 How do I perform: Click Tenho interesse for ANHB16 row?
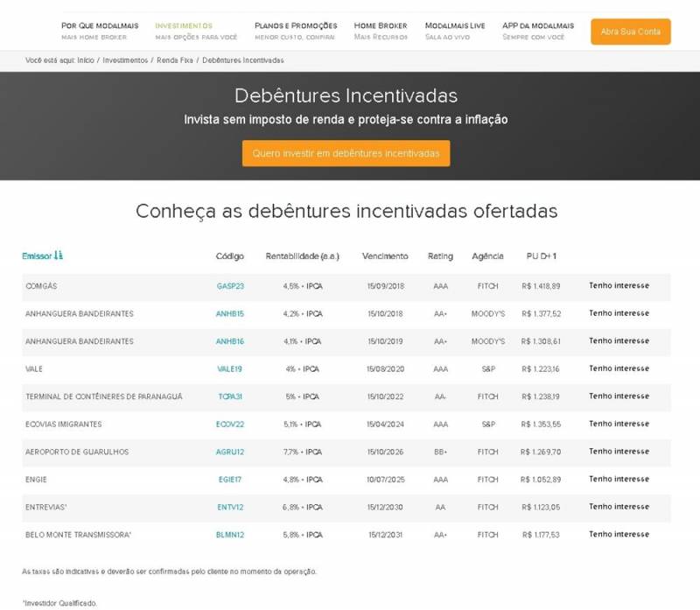tap(619, 340)
